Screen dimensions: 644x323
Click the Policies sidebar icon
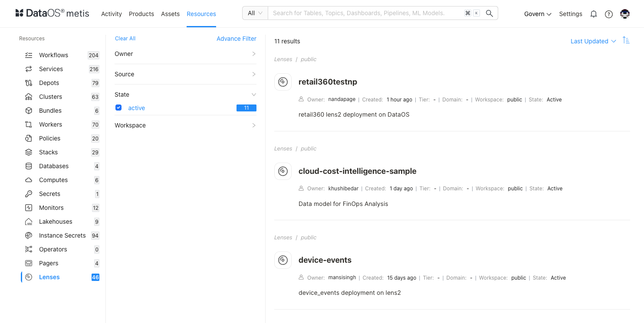click(29, 138)
